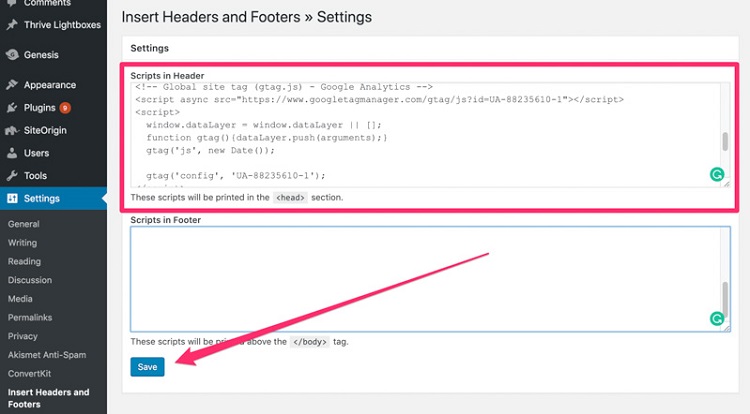Click the Users person icon
750x414 pixels.
(x=12, y=153)
